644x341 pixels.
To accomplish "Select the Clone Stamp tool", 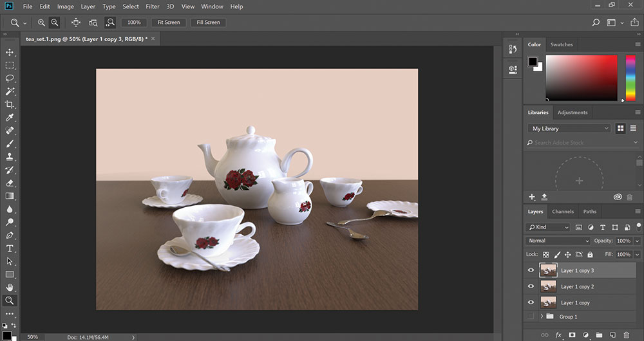I will (10, 157).
